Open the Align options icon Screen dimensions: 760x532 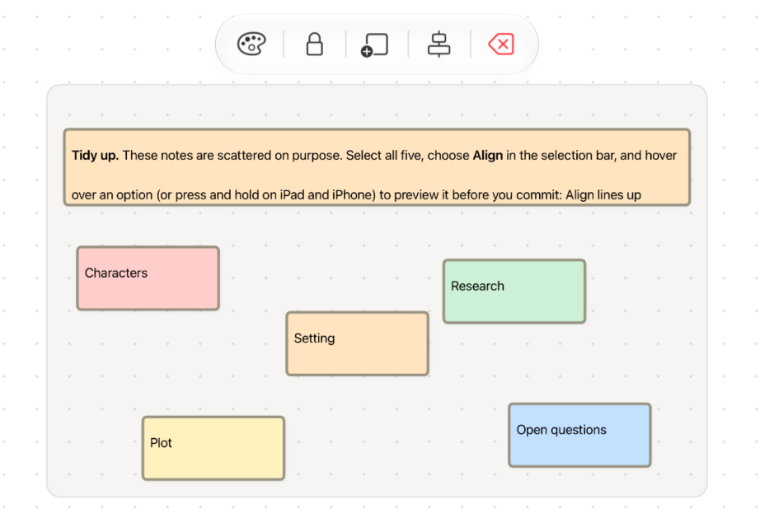[439, 44]
